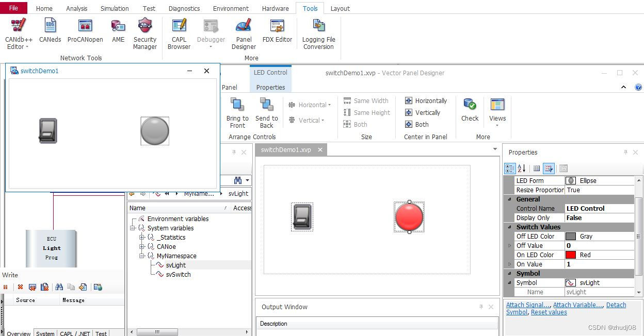Click the LED control on the design canvas
Image resolution: width=644 pixels, height=336 pixels.
pyautogui.click(x=409, y=217)
